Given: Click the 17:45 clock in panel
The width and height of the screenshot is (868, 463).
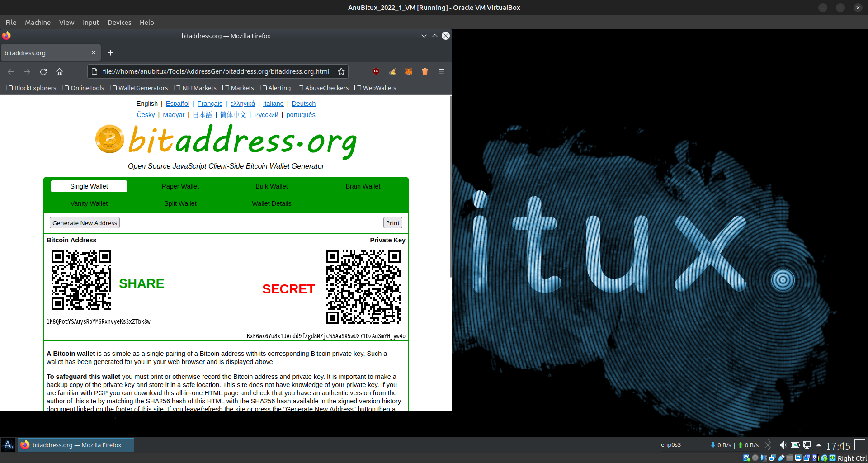Looking at the screenshot, I should coord(838,446).
